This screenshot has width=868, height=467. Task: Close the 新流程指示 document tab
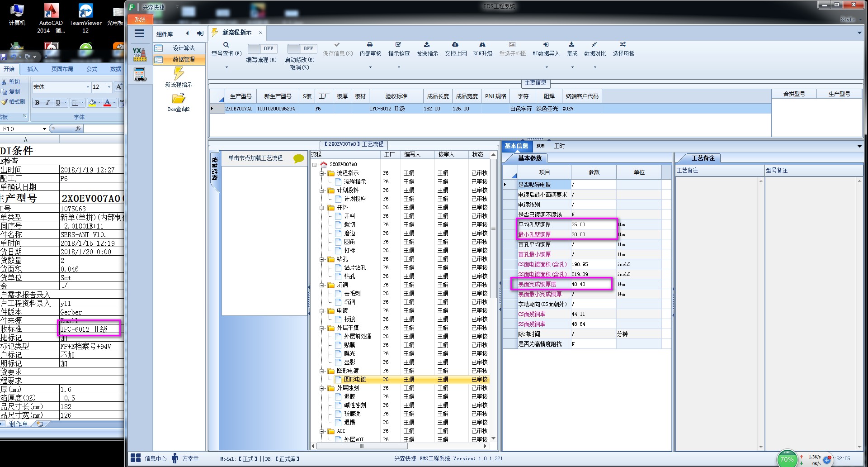260,33
